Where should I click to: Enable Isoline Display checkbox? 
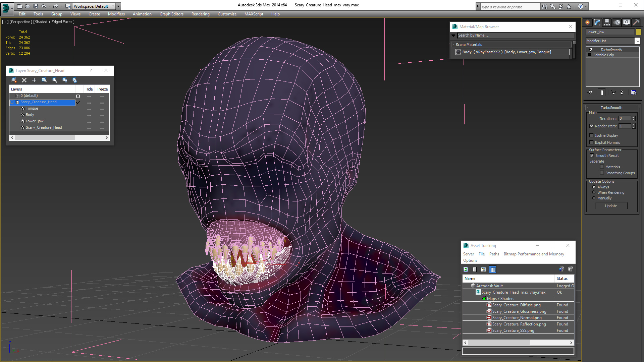click(592, 135)
